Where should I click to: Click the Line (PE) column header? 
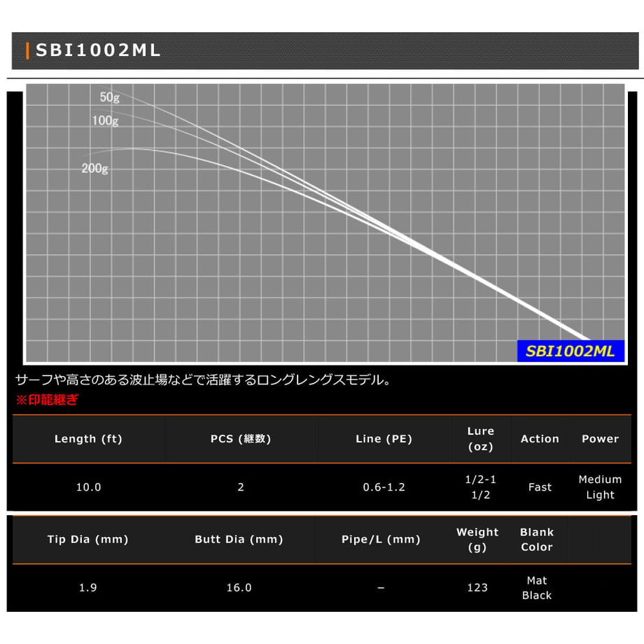tap(384, 439)
